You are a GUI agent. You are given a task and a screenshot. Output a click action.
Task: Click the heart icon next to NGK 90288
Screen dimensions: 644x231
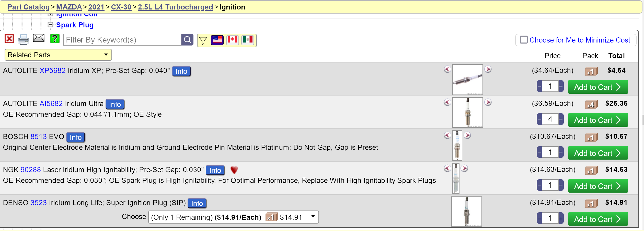(x=234, y=170)
